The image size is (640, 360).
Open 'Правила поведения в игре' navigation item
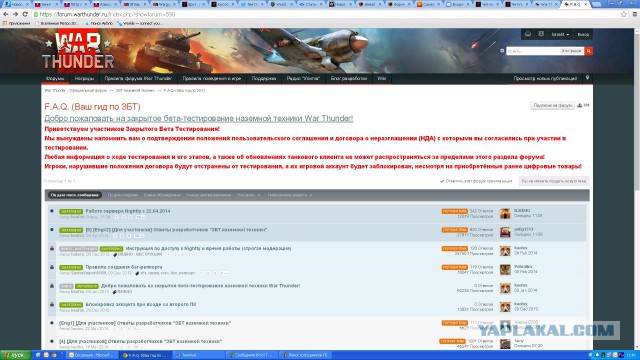pos(211,78)
